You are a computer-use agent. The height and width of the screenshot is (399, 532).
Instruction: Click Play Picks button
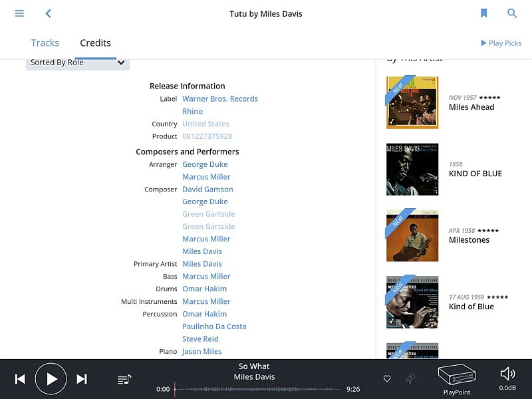tap(501, 43)
